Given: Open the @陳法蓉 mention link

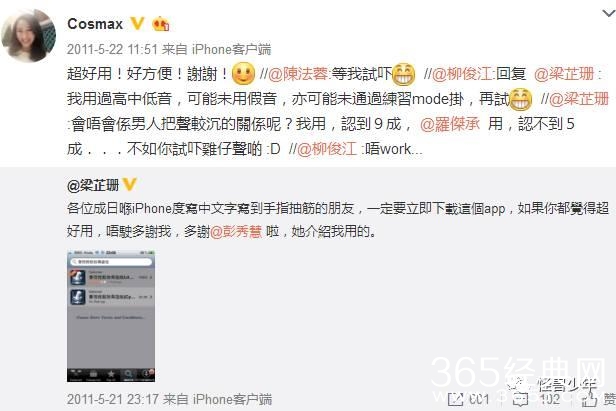Looking at the screenshot, I should point(298,74).
